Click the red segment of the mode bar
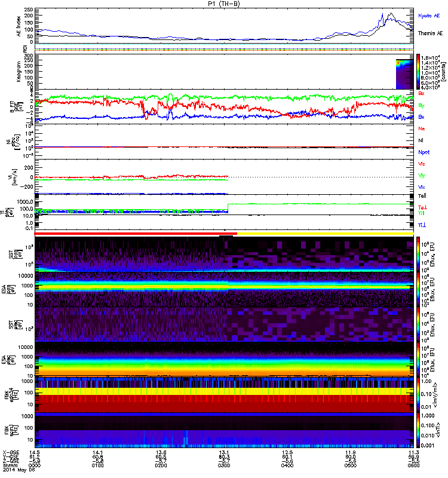The width and height of the screenshot is (448, 478). pyautogui.click(x=136, y=234)
